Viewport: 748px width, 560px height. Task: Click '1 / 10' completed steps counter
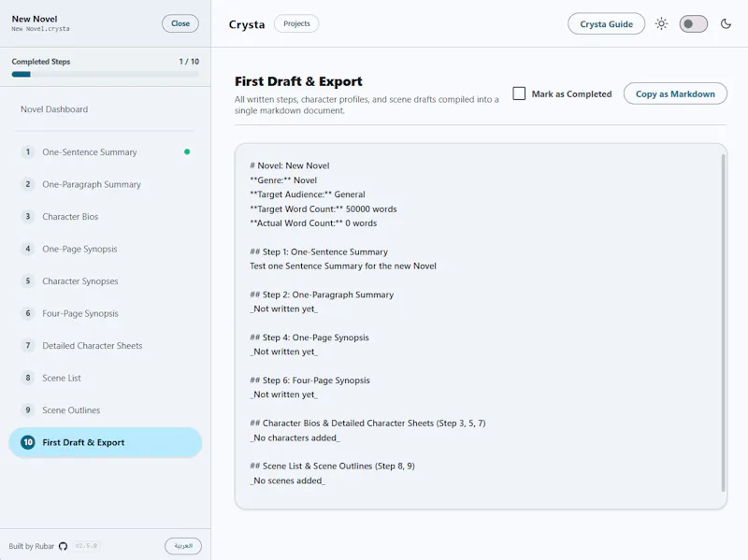[x=189, y=62]
